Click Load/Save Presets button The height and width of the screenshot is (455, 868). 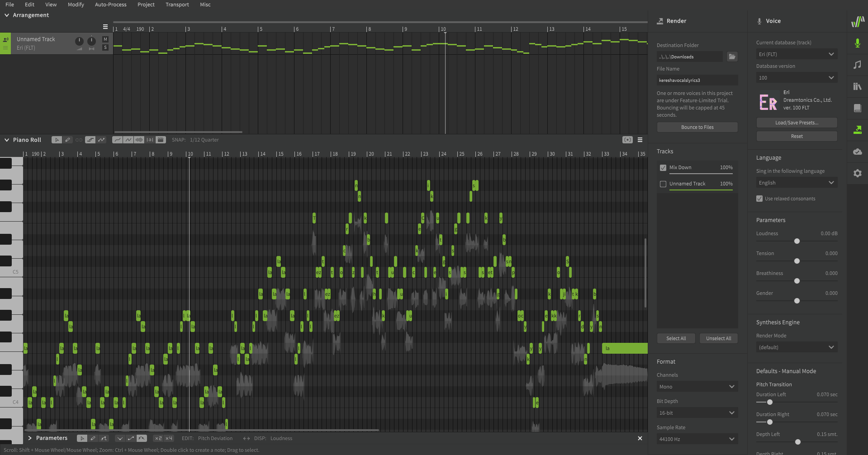pos(797,123)
